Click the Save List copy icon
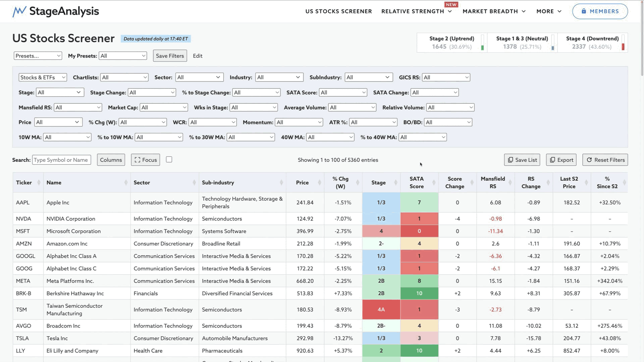644x362 pixels. tap(510, 160)
